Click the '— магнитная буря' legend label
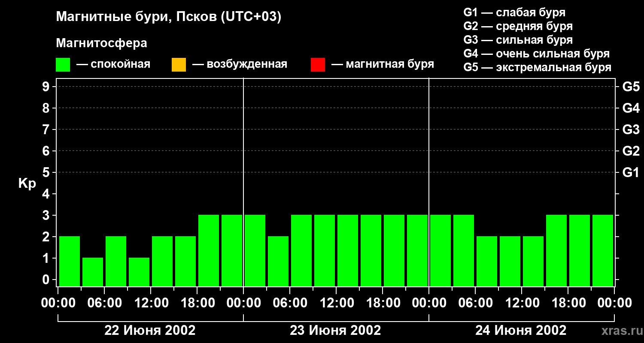This screenshot has width=644, height=343. click(x=383, y=64)
